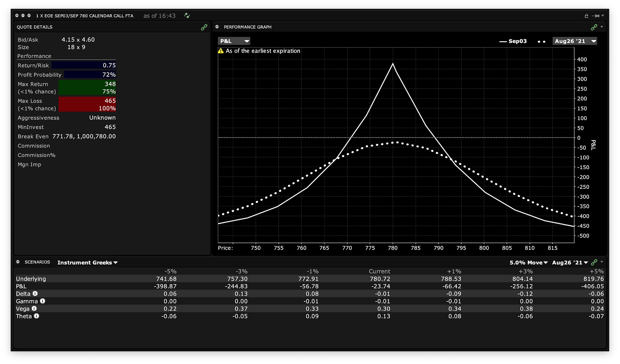Viewport: 620px width, 364px height.
Task: Click the Performance Graph chain link icon
Action: (x=594, y=27)
